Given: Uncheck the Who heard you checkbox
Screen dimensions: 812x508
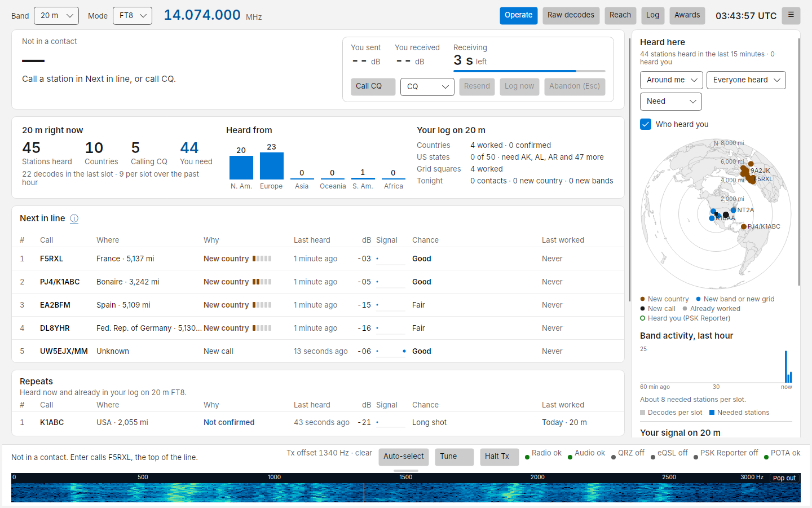Looking at the screenshot, I should point(646,124).
